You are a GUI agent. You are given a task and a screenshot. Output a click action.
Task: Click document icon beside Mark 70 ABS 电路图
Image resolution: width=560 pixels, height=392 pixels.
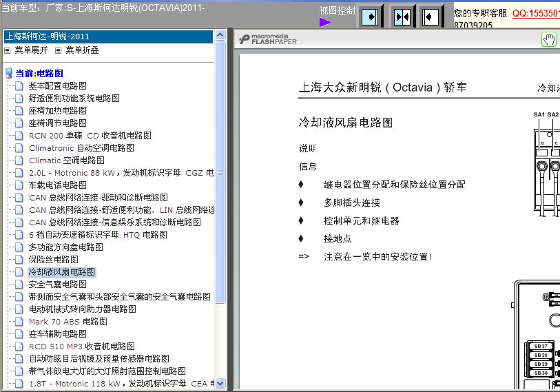[19, 322]
